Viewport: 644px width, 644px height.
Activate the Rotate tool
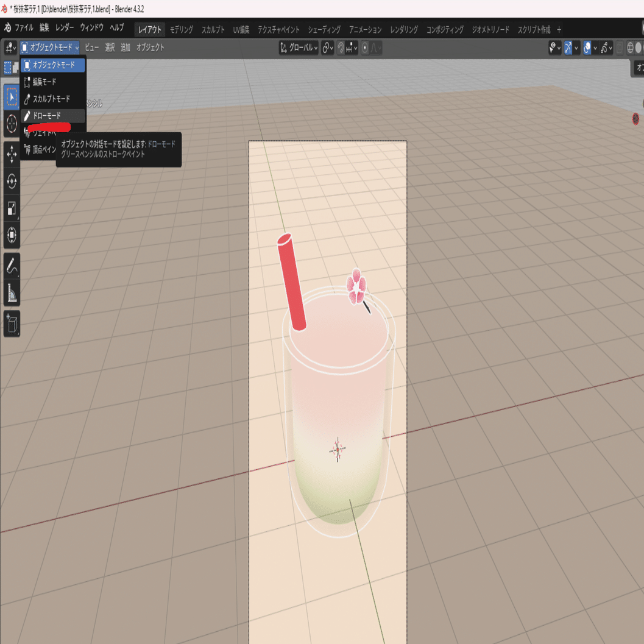pyautogui.click(x=12, y=181)
